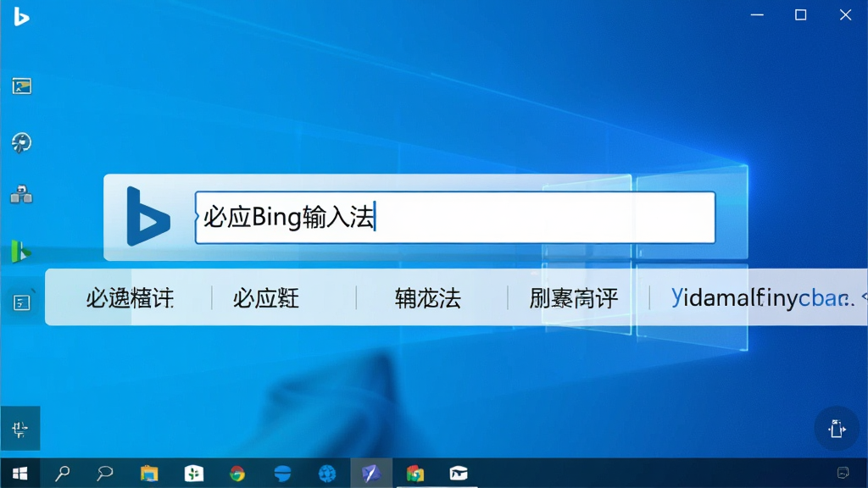Viewport: 868px width, 488px height.
Task: Select the circular swirl icon in sidebar
Action: click(x=21, y=142)
